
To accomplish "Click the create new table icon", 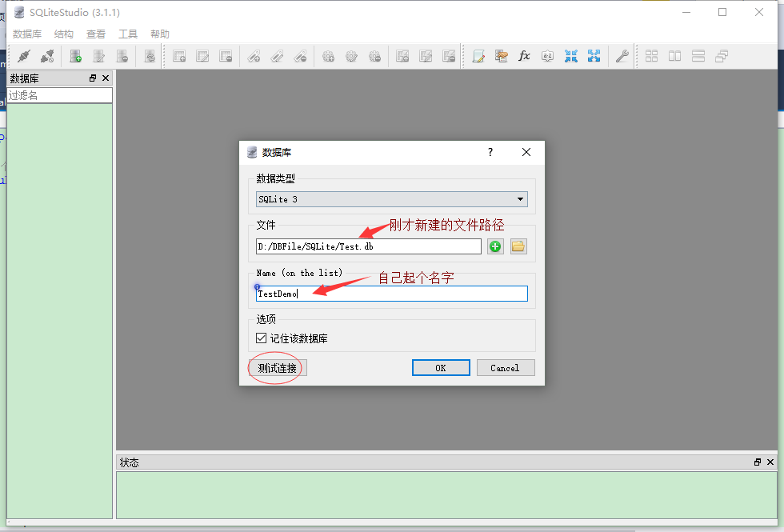I will [179, 56].
